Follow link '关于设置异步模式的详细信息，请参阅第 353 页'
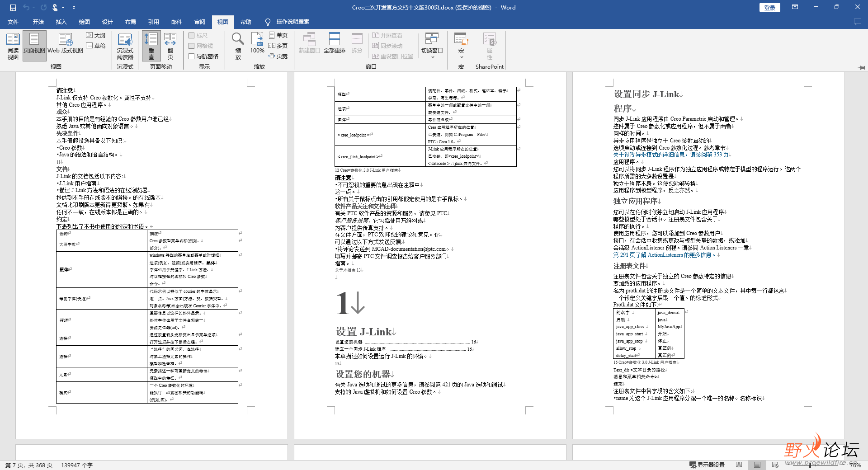The width and height of the screenshot is (868, 470). coord(671,155)
